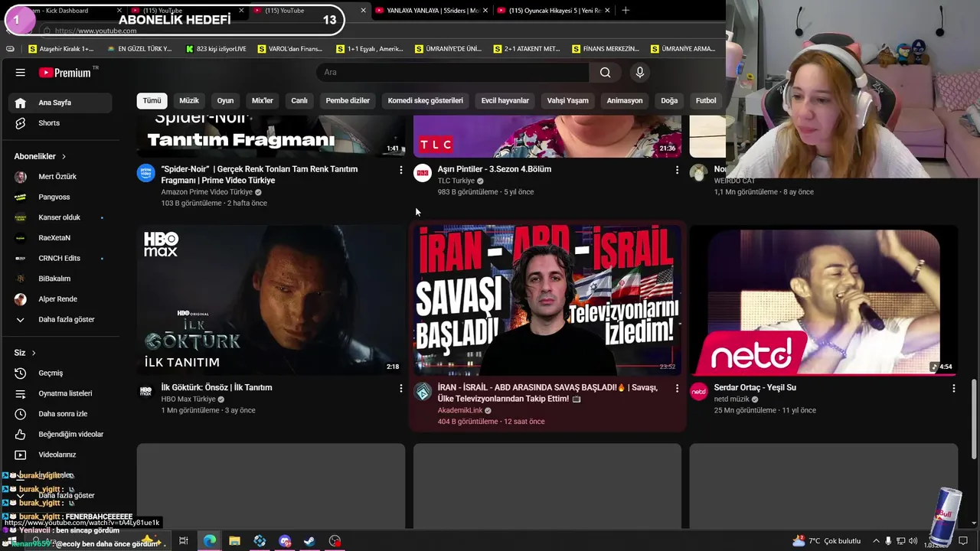Image resolution: width=980 pixels, height=551 pixels.
Task: Open File Explorer from the taskbar
Action: tap(234, 541)
